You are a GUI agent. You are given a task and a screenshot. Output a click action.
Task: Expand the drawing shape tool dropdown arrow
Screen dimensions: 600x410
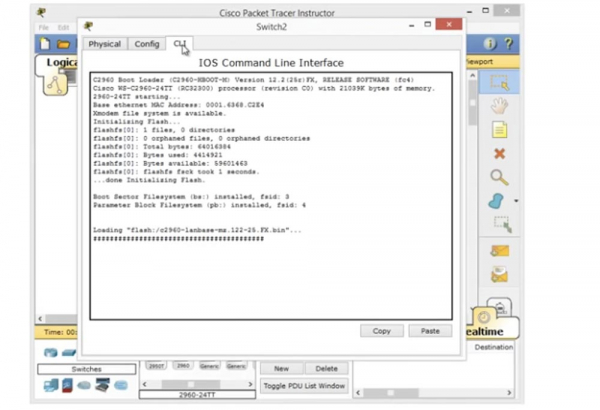pyautogui.click(x=516, y=201)
